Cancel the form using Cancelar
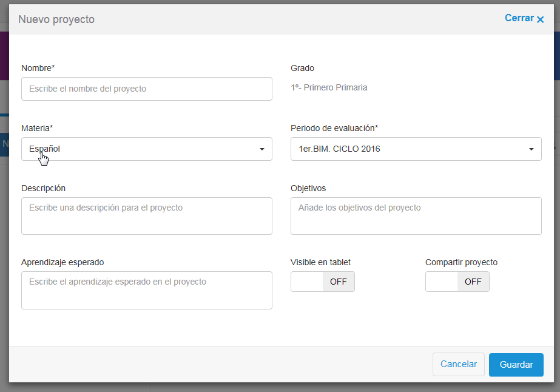 pos(458,364)
